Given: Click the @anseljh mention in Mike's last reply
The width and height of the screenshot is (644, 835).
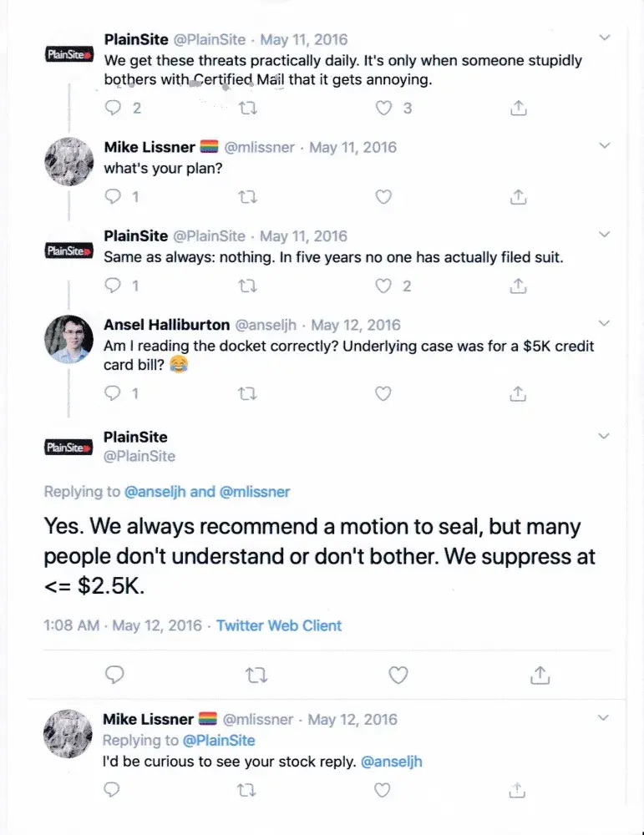Looking at the screenshot, I should tap(393, 762).
